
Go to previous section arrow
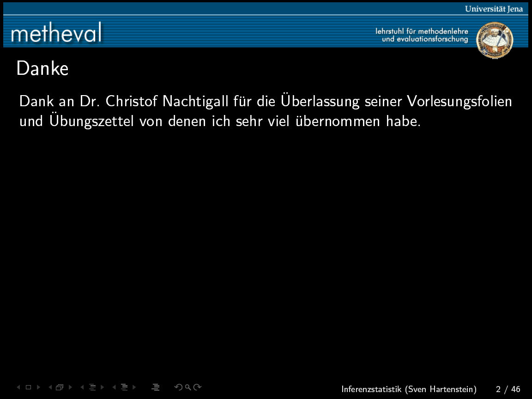coord(114,387)
